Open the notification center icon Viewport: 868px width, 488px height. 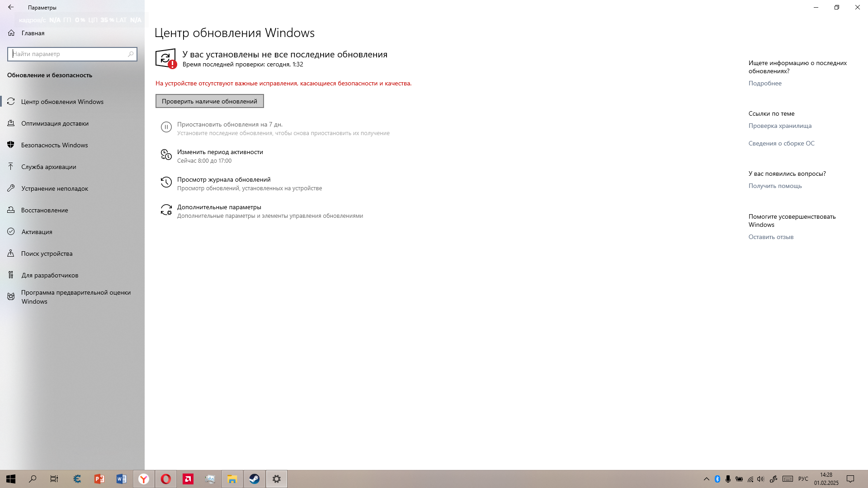[850, 479]
